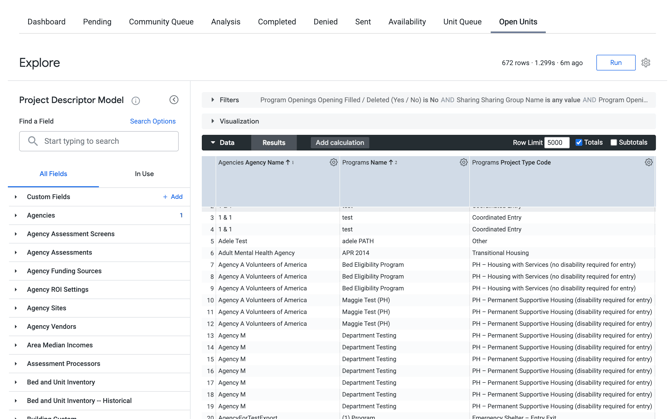Click the search magnifier icon
670x419 pixels.
point(32,141)
